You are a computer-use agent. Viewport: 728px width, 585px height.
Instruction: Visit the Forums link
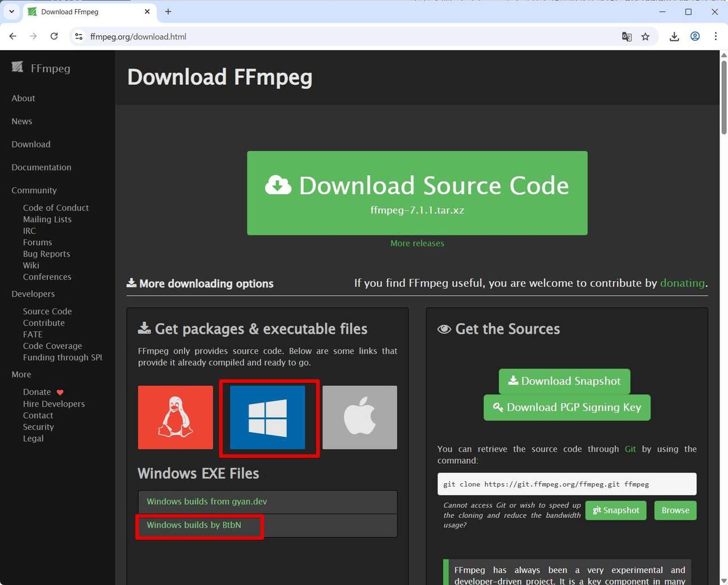38,242
